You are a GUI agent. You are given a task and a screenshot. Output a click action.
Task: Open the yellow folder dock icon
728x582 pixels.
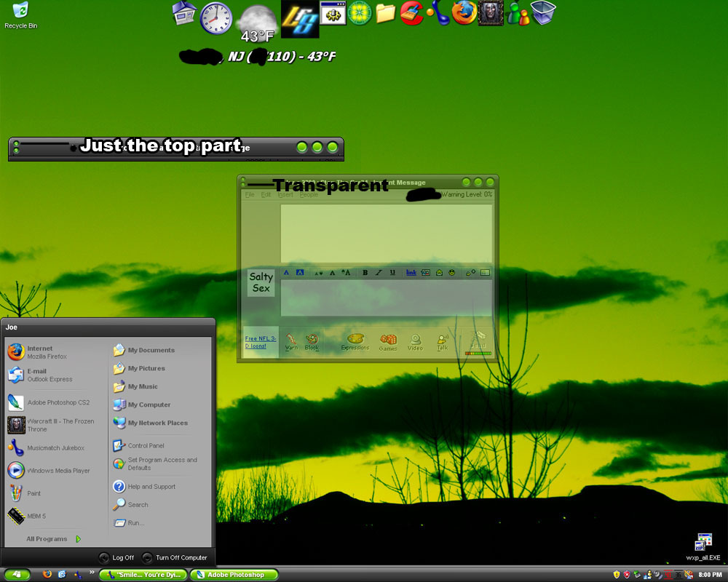click(x=385, y=13)
